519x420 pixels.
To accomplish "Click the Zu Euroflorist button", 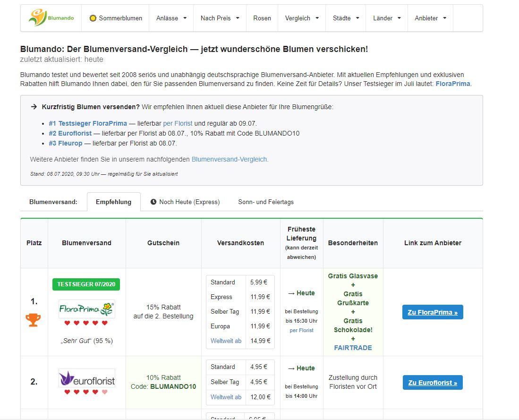I will coord(433,383).
